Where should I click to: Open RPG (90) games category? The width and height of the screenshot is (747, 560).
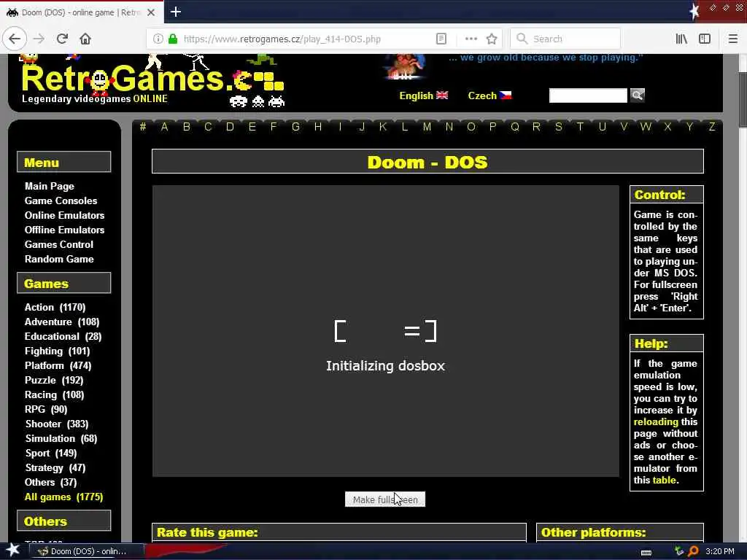[x=46, y=410]
